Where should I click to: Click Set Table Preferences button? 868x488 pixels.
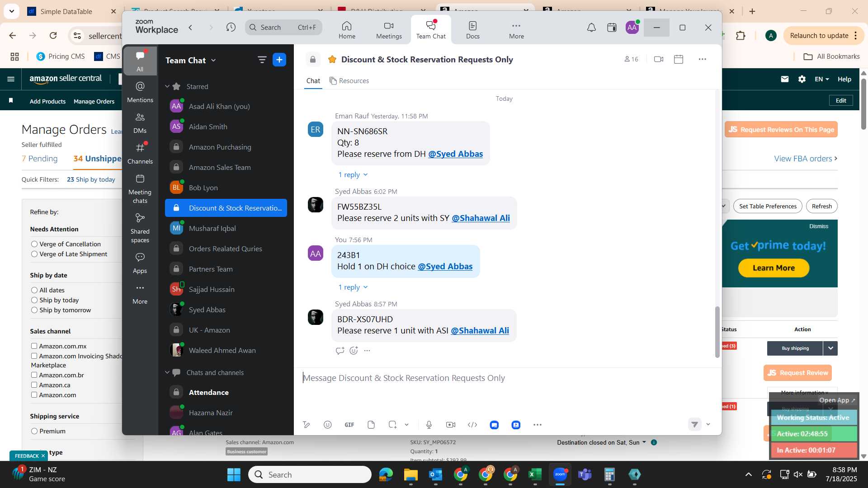pyautogui.click(x=768, y=206)
